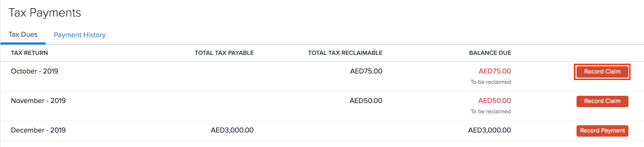Click the TAX RETURN column header

pyautogui.click(x=29, y=53)
